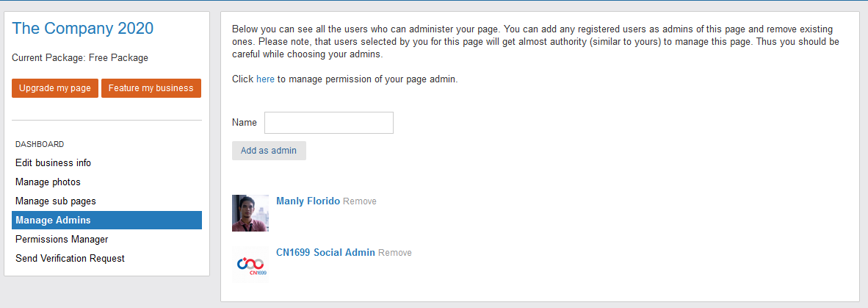Remove CN1699 Social Admin from admins

pos(395,253)
